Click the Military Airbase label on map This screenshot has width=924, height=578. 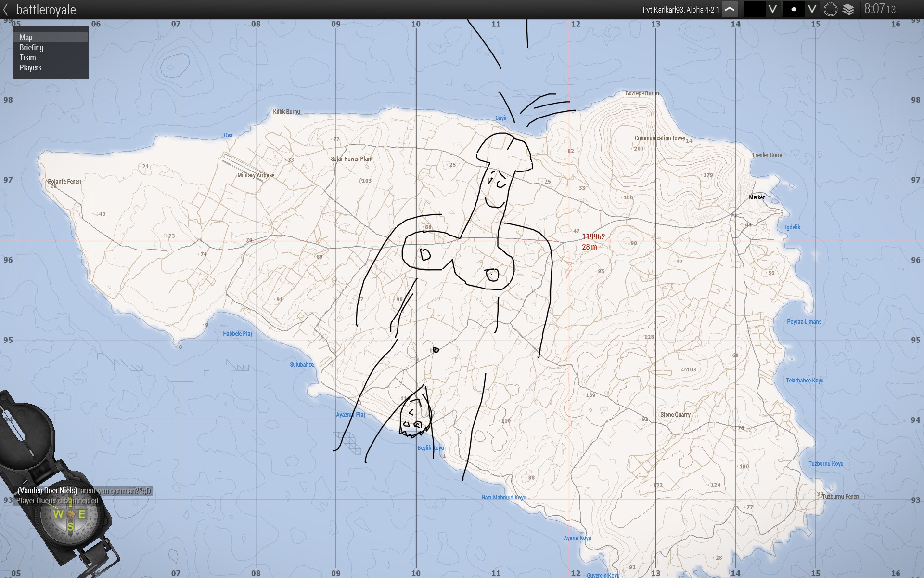[256, 175]
